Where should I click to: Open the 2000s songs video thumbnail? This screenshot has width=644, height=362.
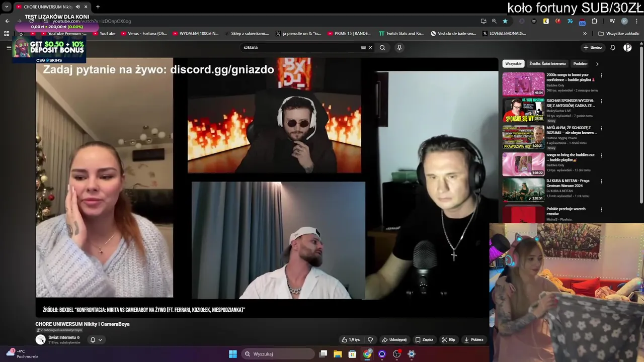523,84
